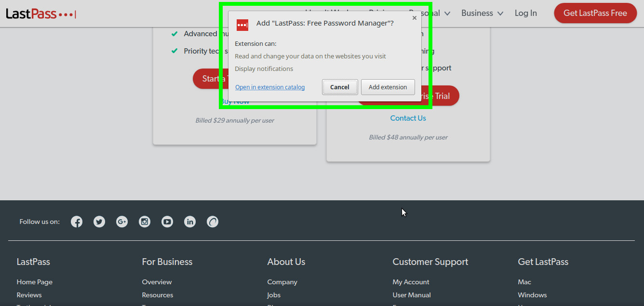Viewport: 644px width, 306px height.
Task: Click the 'LastPass' footer column heading
Action: click(33, 262)
